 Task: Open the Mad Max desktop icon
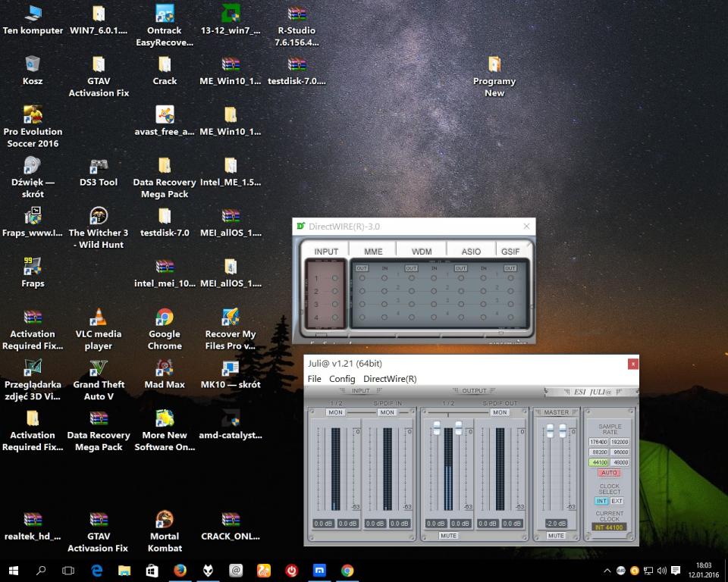click(x=165, y=375)
